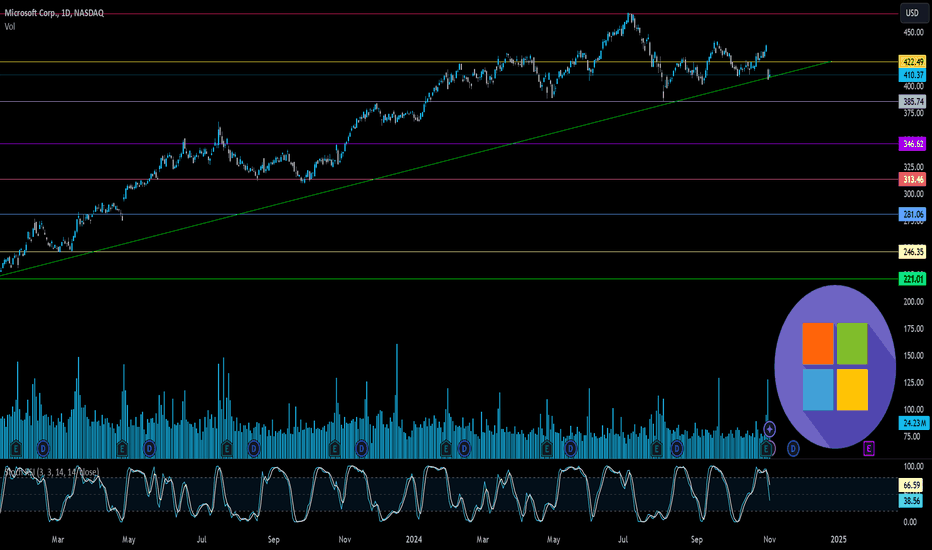Click the 38.56 Stoch RSI value label
This screenshot has width=932, height=550.
point(911,501)
